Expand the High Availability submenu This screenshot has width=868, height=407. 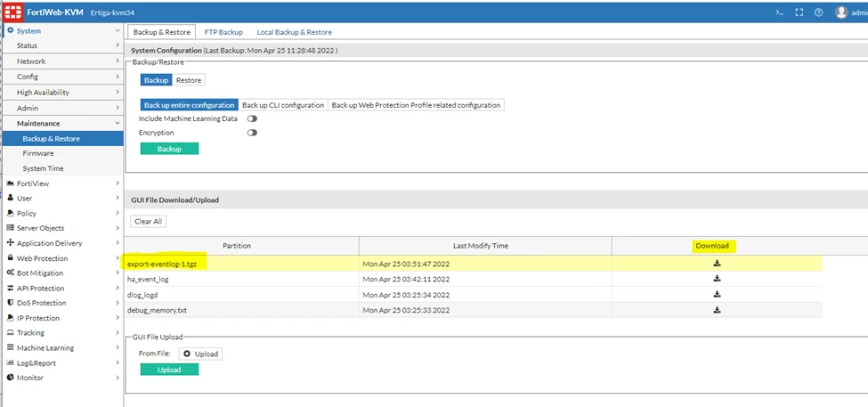[118, 92]
